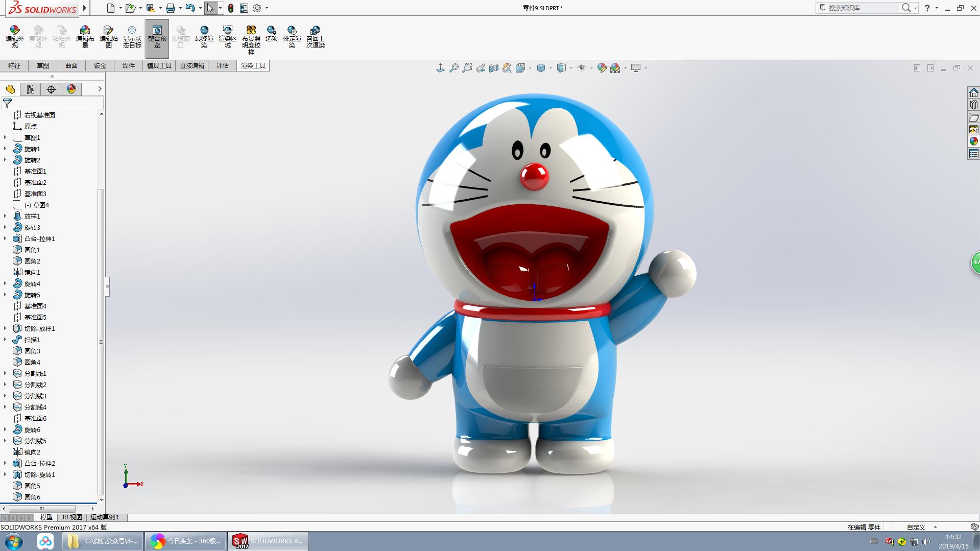Expand the 凸台-拉伸1 feature node
980x551 pixels.
point(5,238)
